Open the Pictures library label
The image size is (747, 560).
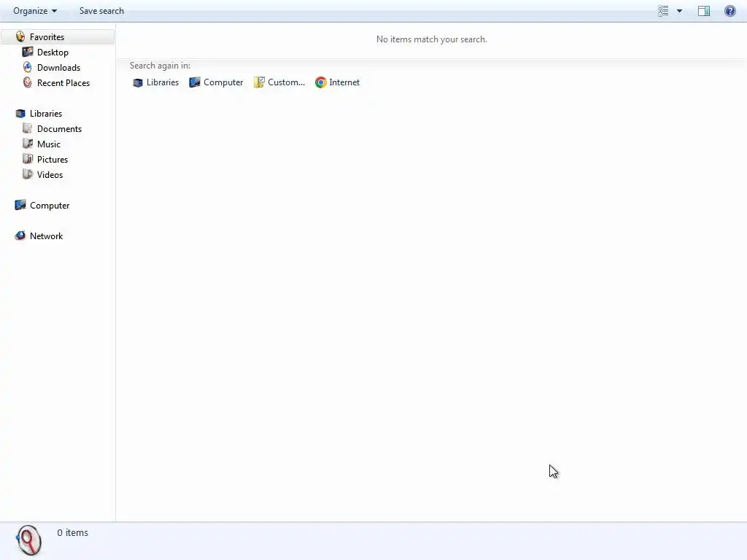click(53, 159)
